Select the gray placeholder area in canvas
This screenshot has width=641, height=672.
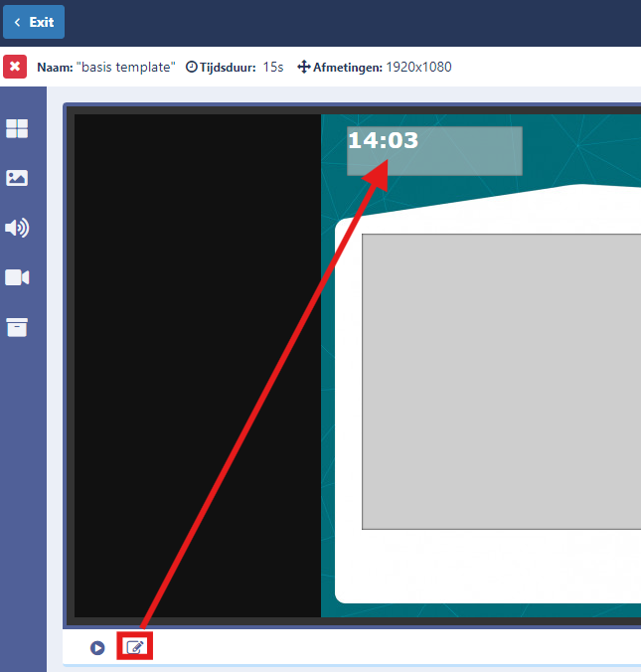pyautogui.click(x=502, y=382)
